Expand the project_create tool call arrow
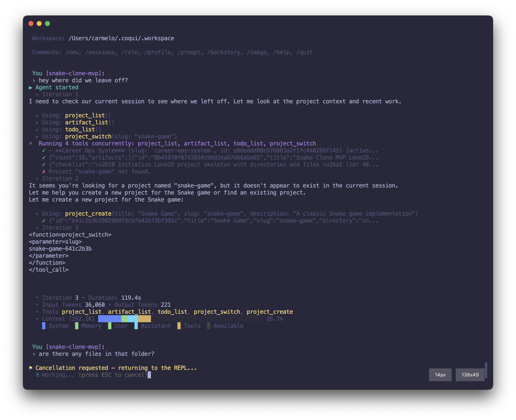This screenshot has height=420, width=516. tap(37, 214)
